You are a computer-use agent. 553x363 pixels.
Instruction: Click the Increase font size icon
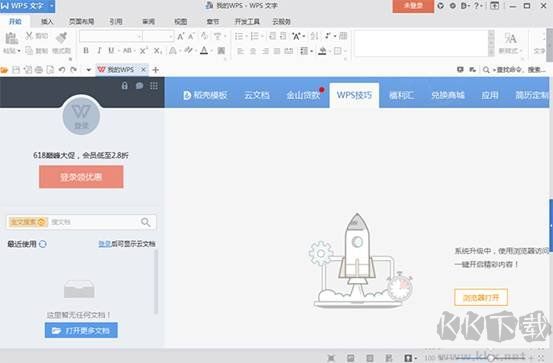(181, 36)
